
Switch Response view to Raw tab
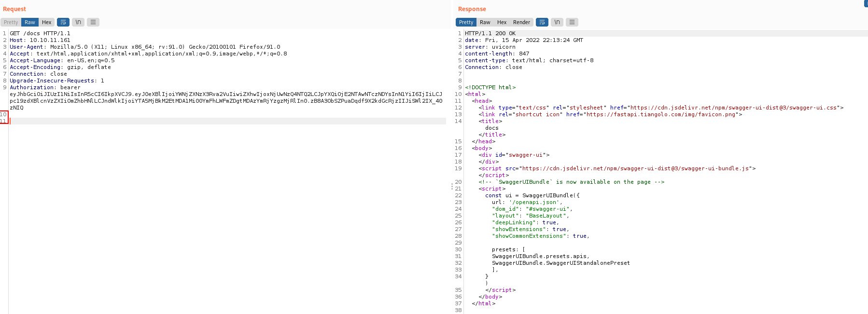[485, 22]
